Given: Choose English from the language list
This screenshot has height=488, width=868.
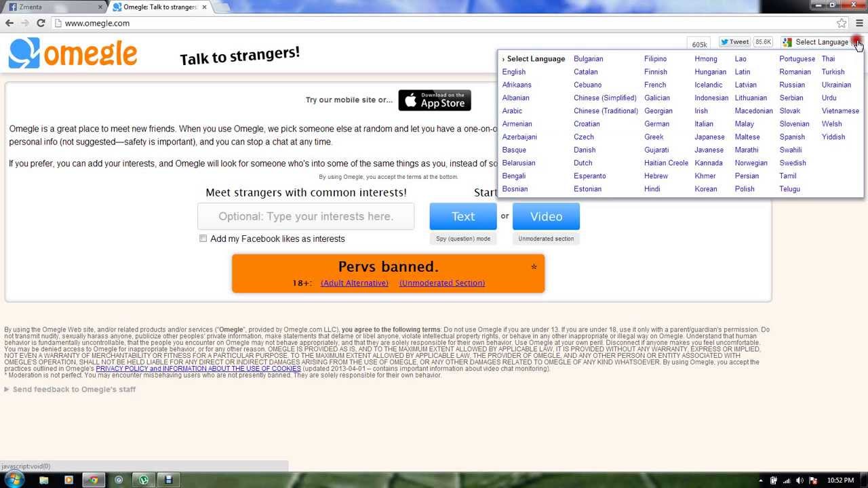Looking at the screenshot, I should click(514, 72).
